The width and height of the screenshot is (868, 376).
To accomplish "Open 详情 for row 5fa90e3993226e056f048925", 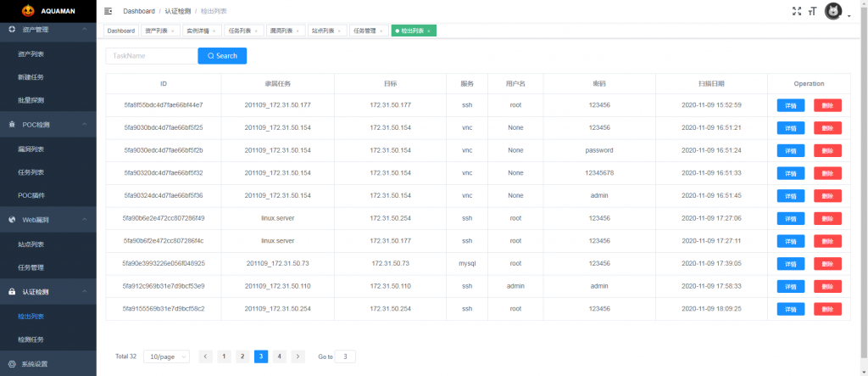I will [791, 264].
